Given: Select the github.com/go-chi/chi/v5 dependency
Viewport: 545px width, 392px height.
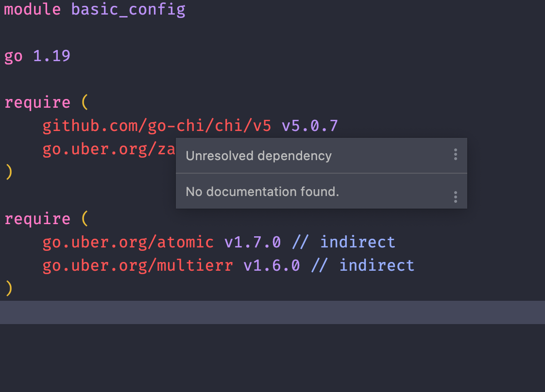Looking at the screenshot, I should (156, 126).
